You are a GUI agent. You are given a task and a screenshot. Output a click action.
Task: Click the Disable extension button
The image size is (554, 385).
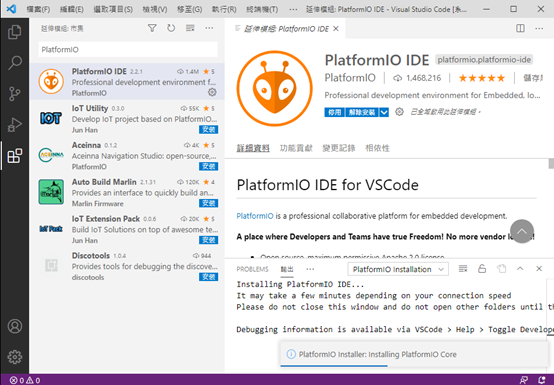tap(334, 112)
